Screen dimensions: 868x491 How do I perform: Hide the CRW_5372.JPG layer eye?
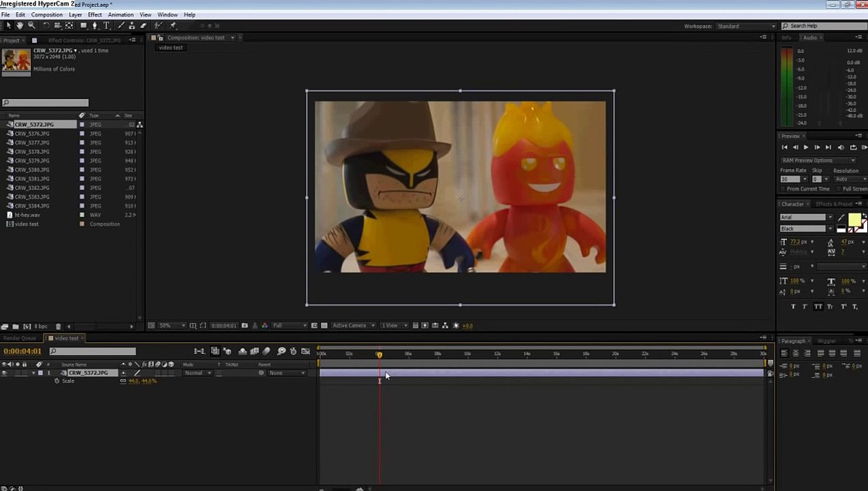point(4,373)
